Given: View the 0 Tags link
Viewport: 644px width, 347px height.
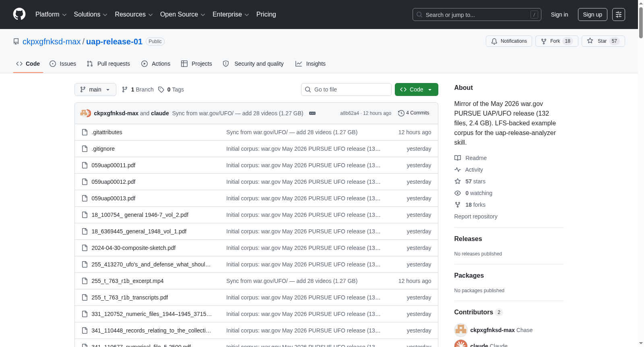Looking at the screenshot, I should point(171,89).
